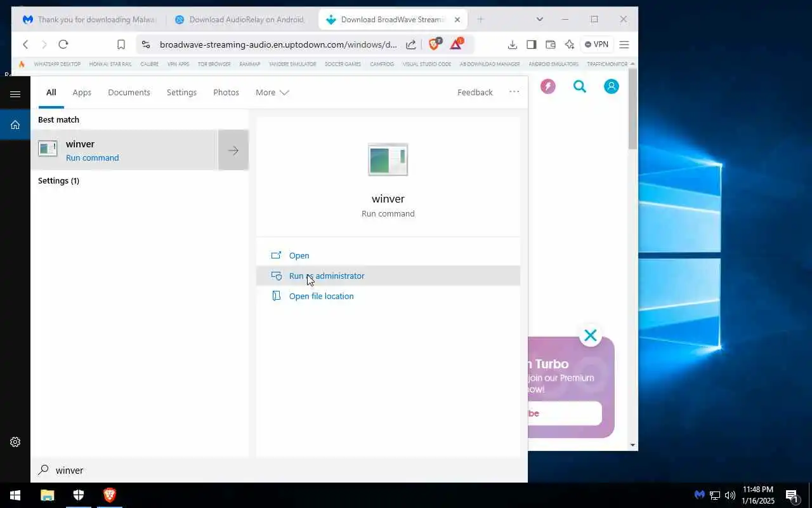Click Malwarebytes tray icon
The height and width of the screenshot is (508, 812).
pos(699,495)
